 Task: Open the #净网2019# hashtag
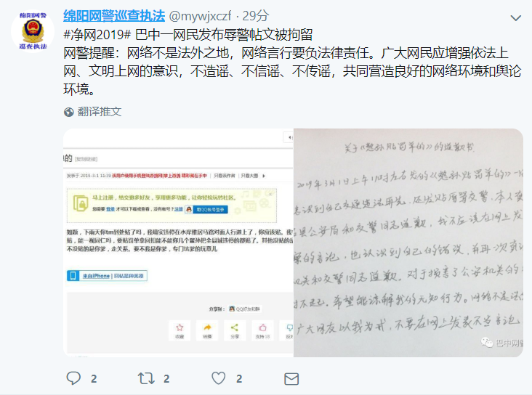(97, 35)
